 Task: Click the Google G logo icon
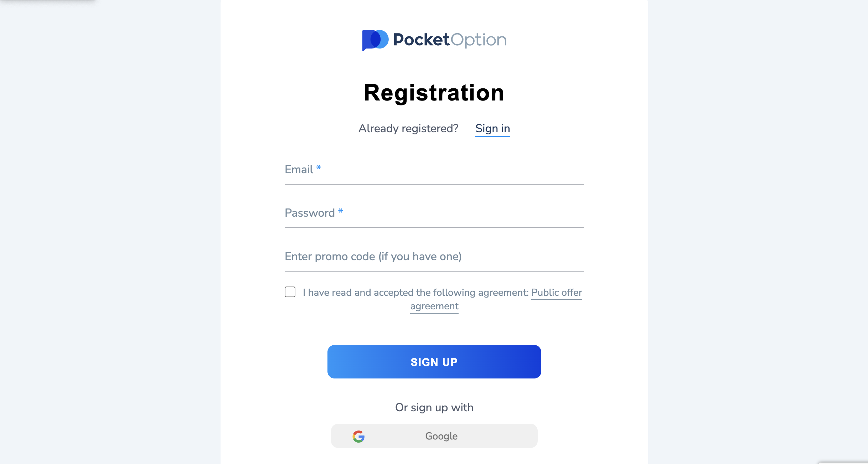(358, 436)
